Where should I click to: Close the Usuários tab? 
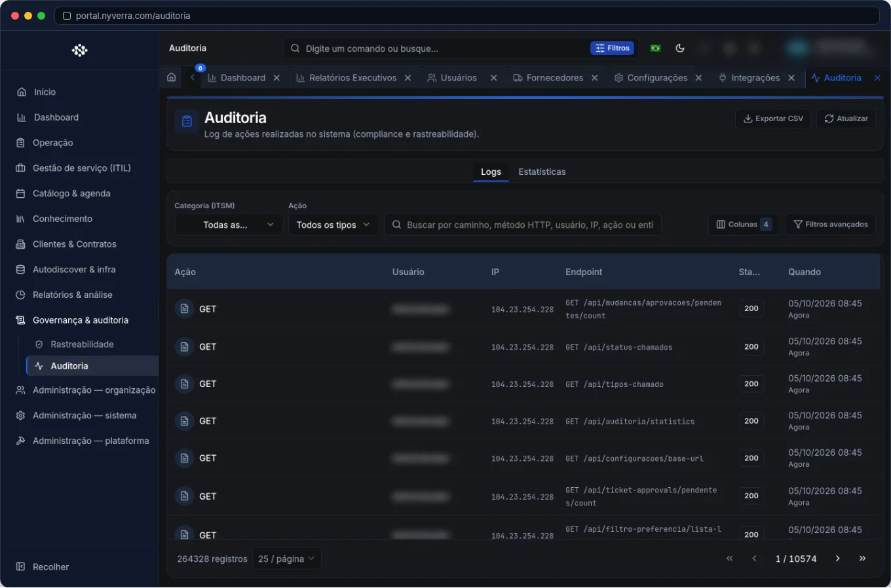pos(494,78)
